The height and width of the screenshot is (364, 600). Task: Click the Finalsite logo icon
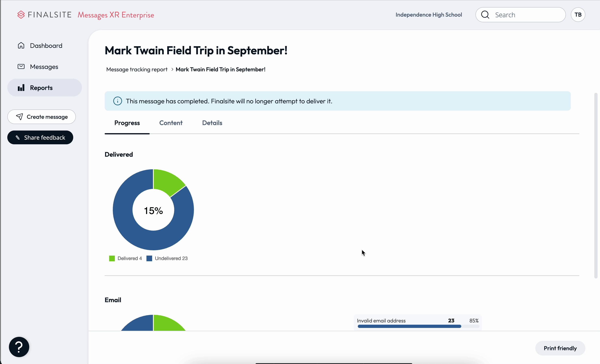21,14
